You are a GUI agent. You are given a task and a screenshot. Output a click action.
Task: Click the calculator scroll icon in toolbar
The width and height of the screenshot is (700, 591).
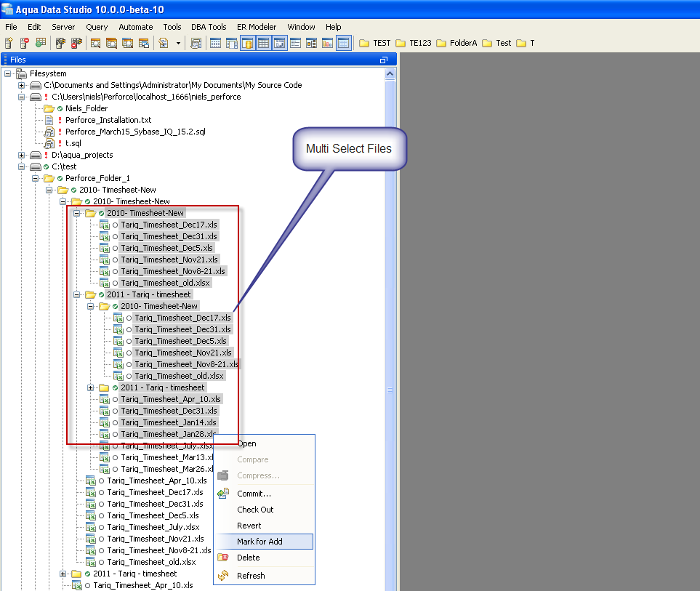(196, 43)
